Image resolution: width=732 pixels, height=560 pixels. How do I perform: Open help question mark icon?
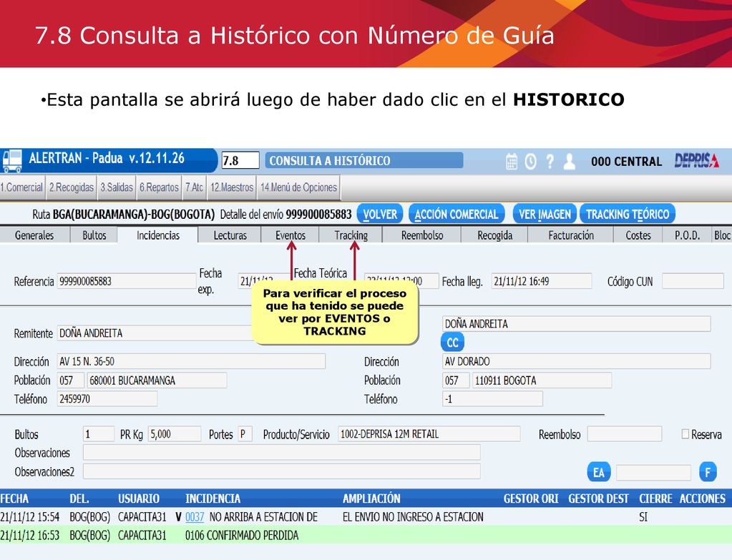click(x=550, y=162)
